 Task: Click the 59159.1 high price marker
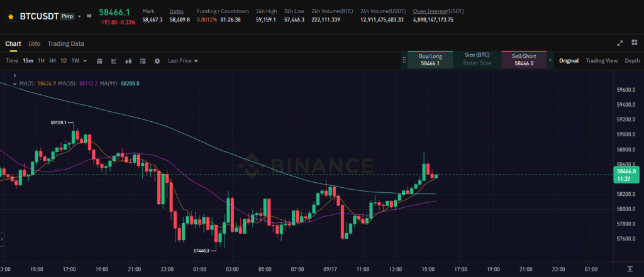58,122
